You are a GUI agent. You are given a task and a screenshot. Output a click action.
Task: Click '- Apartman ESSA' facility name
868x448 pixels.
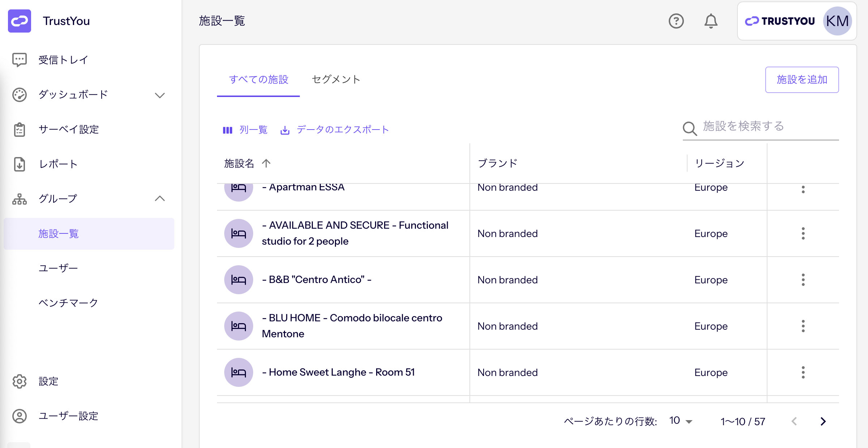[x=303, y=187]
